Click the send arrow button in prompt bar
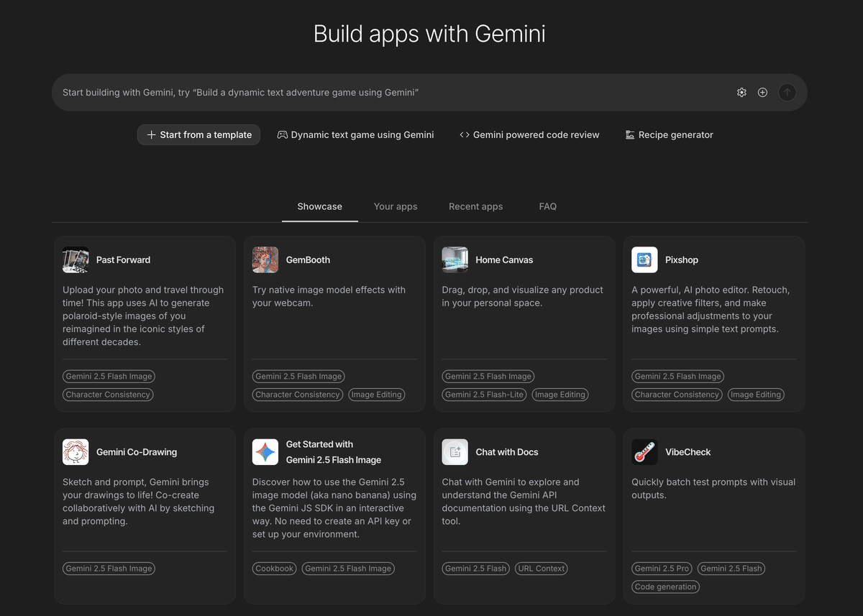 coord(787,93)
